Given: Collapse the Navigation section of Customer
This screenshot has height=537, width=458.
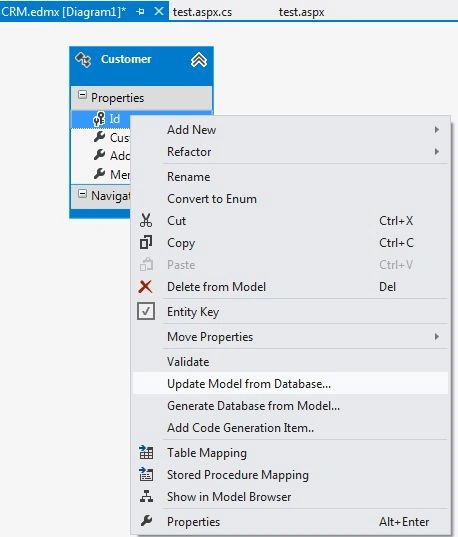Looking at the screenshot, I should click(x=82, y=193).
